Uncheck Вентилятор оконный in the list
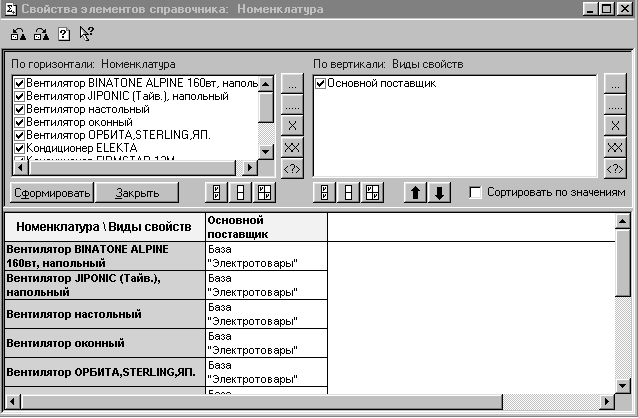The image size is (638, 418). [x=20, y=123]
